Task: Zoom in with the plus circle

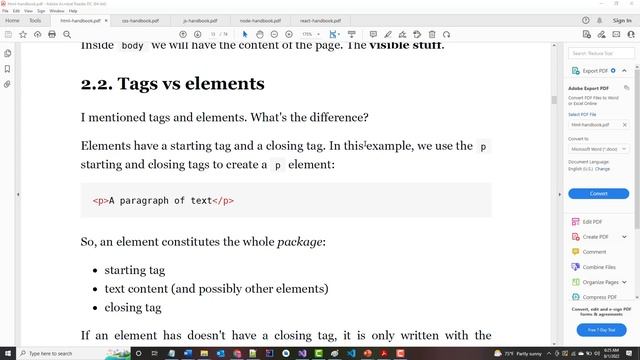Action: (x=289, y=35)
